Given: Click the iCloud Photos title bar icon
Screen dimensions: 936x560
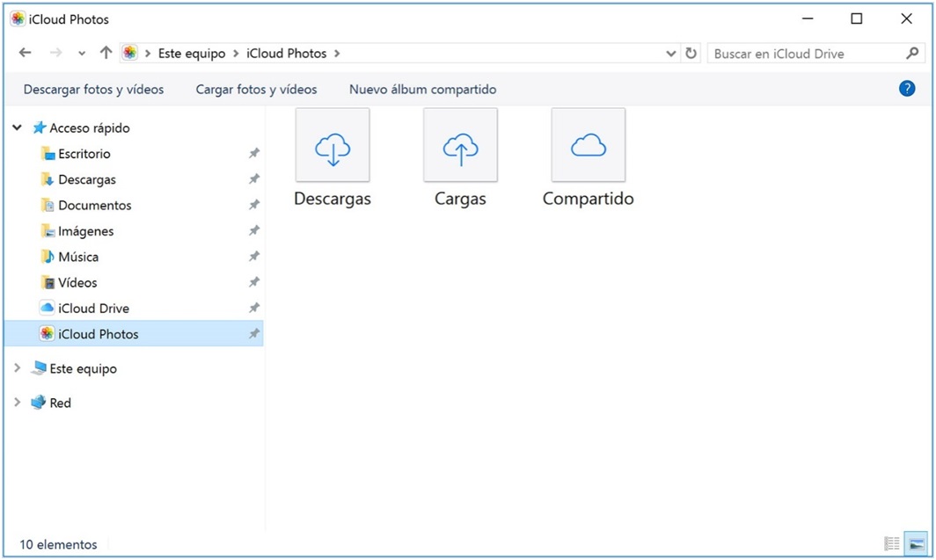Looking at the screenshot, I should pos(18,19).
